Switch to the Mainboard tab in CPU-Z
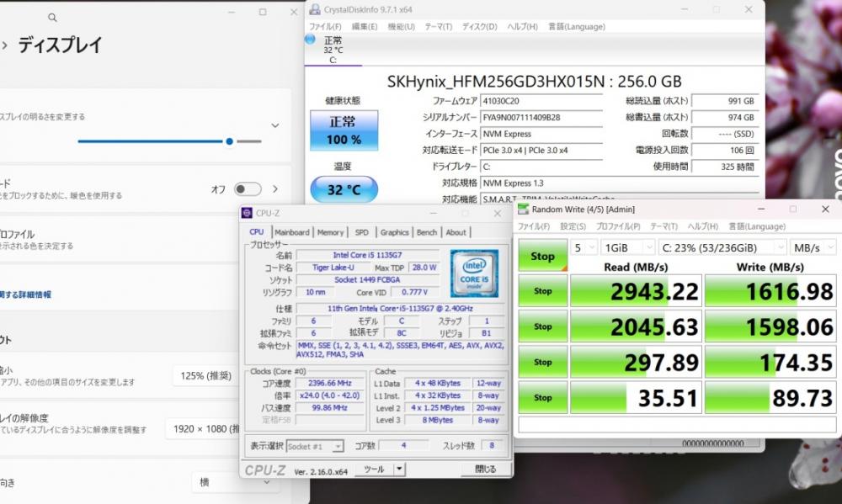Image resolution: width=842 pixels, height=504 pixels. pos(291,232)
